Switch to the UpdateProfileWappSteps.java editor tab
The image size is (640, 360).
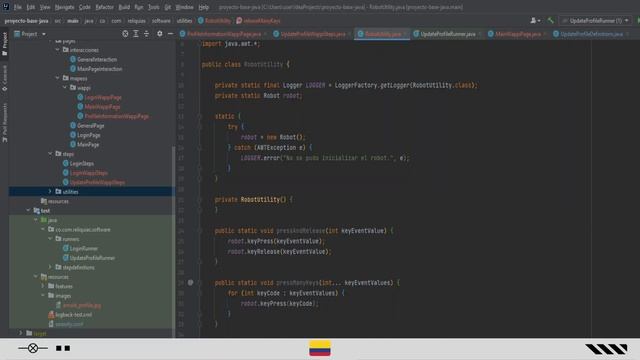click(313, 34)
